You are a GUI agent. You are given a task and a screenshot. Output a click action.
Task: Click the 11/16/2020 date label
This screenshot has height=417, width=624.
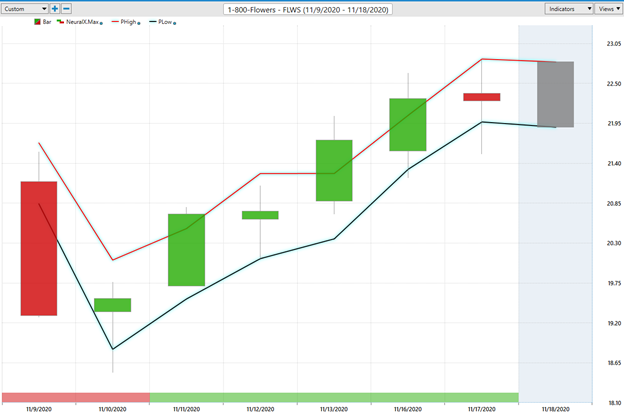[x=408, y=409]
